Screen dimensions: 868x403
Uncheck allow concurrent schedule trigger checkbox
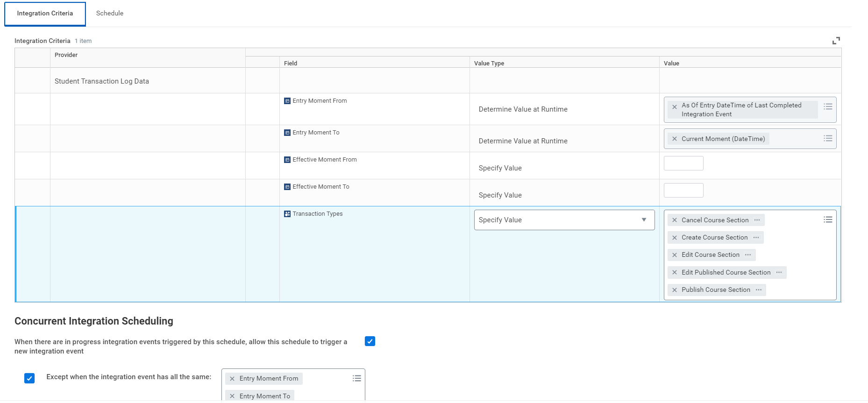[370, 341]
